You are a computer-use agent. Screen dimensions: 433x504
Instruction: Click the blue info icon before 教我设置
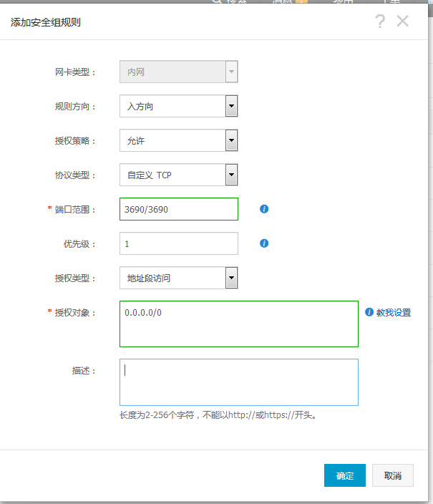point(369,312)
